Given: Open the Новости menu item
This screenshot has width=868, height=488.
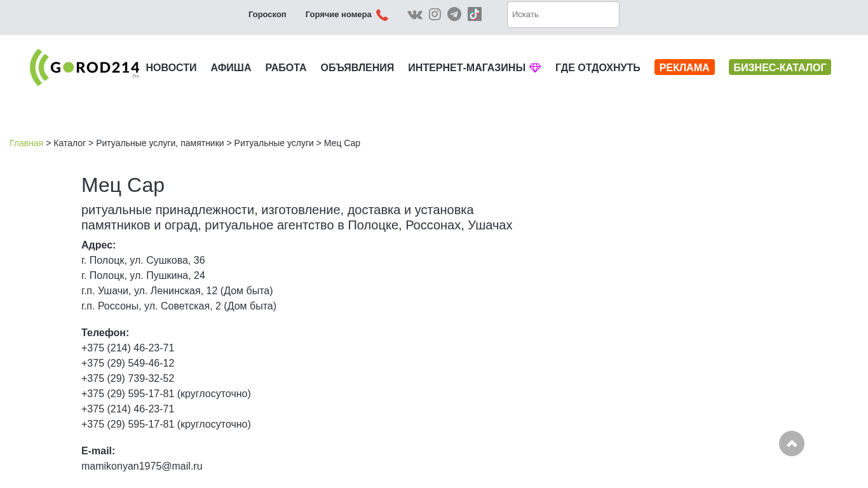Looking at the screenshot, I should pos(171,68).
